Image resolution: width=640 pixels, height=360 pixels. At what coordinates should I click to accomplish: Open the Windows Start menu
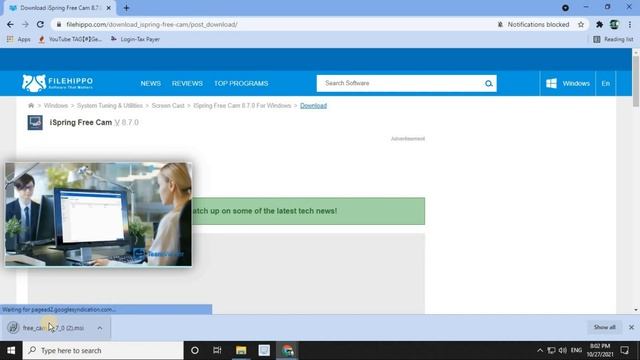pos(11,351)
